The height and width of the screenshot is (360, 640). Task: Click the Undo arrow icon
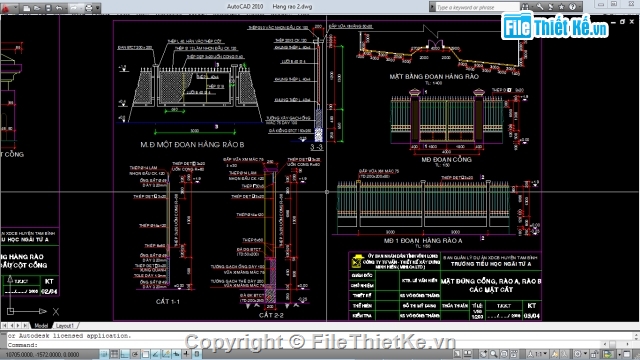pos(59,8)
